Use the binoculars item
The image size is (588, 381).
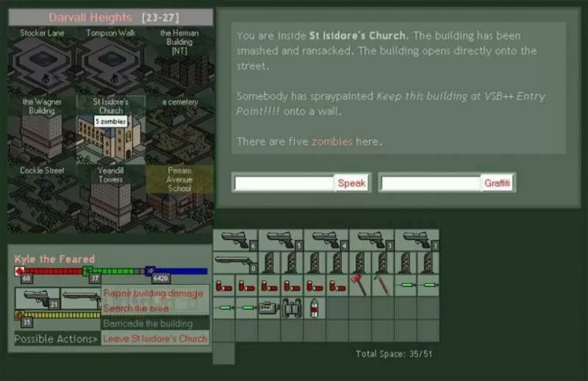(x=292, y=308)
